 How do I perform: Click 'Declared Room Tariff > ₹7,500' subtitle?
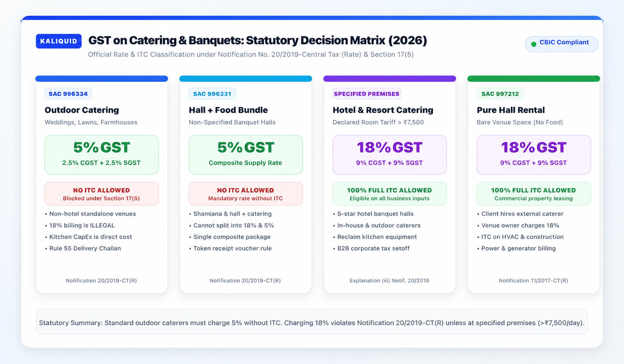click(x=378, y=122)
